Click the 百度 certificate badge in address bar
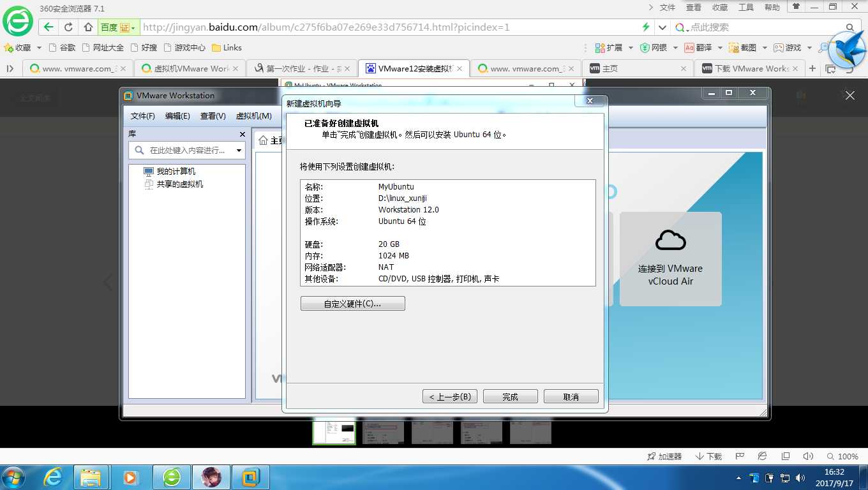 point(118,27)
